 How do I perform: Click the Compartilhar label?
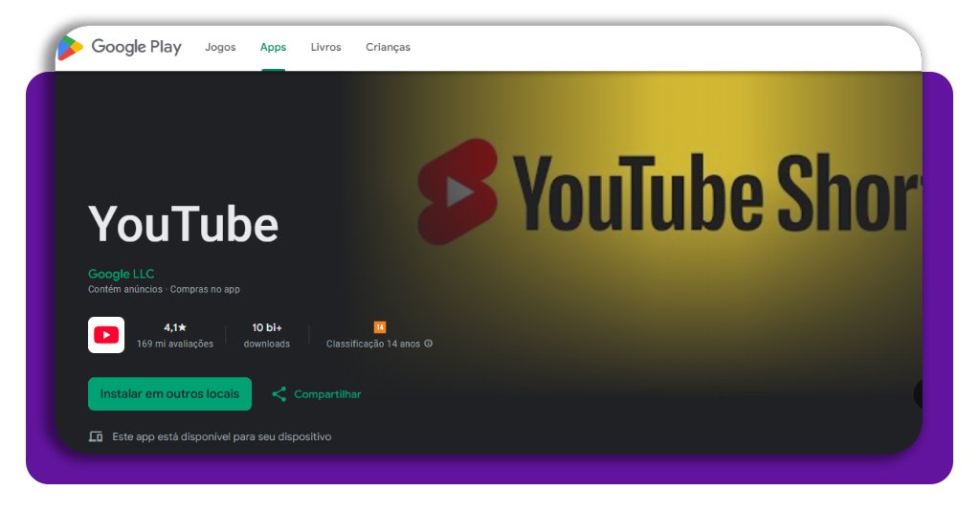327,394
